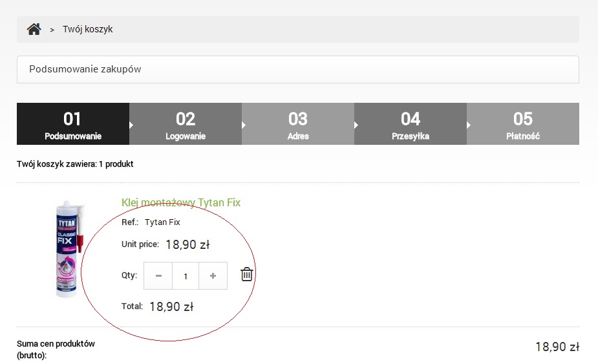Increase quantity with plus button

pos(213,275)
